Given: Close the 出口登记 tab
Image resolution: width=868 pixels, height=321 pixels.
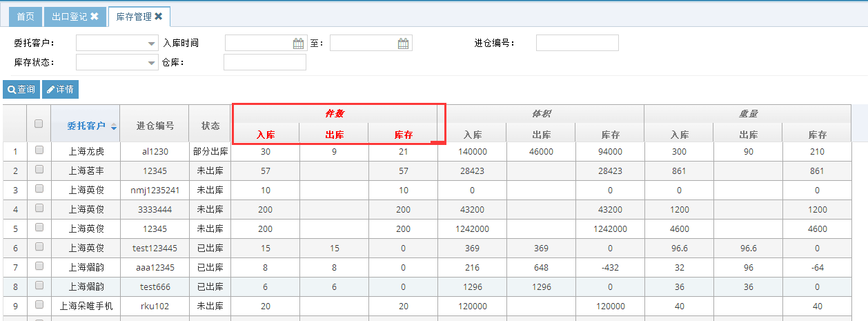Looking at the screenshot, I should click(95, 17).
